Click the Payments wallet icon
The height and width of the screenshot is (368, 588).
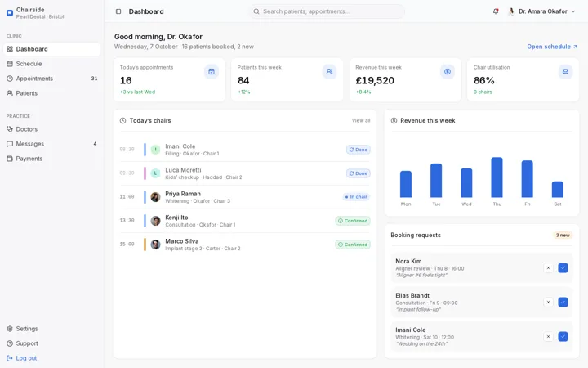10,159
